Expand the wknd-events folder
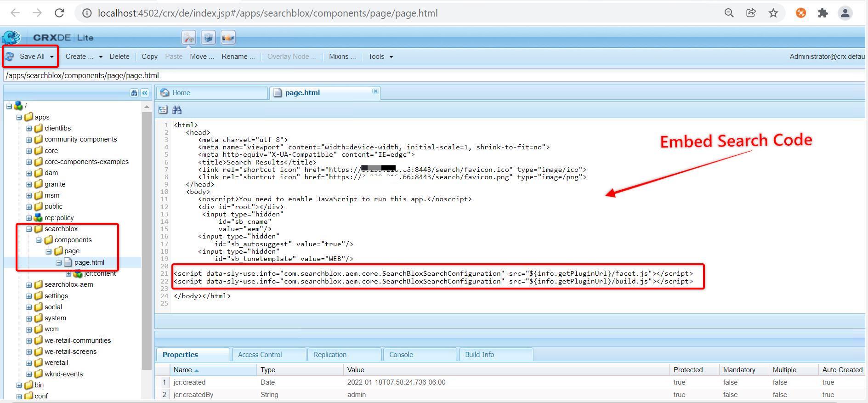Viewport: 868px width, 403px height. click(x=29, y=374)
